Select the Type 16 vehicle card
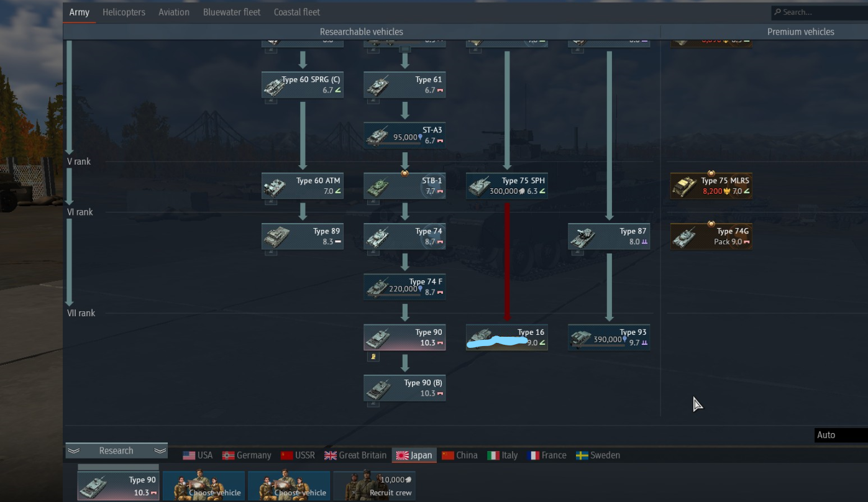 pos(507,337)
